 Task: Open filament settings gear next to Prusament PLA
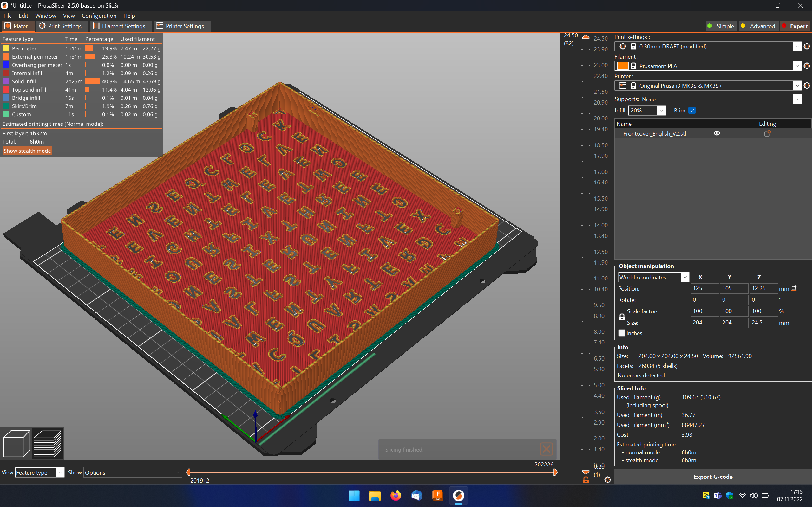pyautogui.click(x=807, y=66)
